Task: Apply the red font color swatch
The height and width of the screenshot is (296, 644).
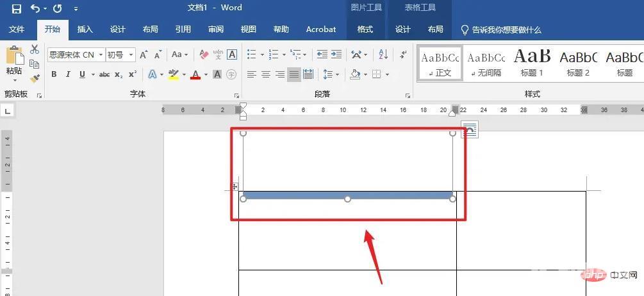Action: click(x=195, y=75)
